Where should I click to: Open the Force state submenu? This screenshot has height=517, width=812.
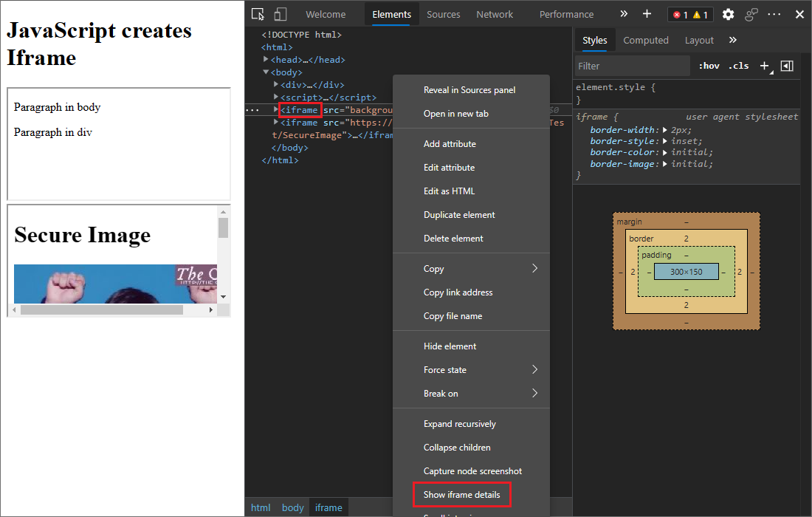pyautogui.click(x=471, y=369)
